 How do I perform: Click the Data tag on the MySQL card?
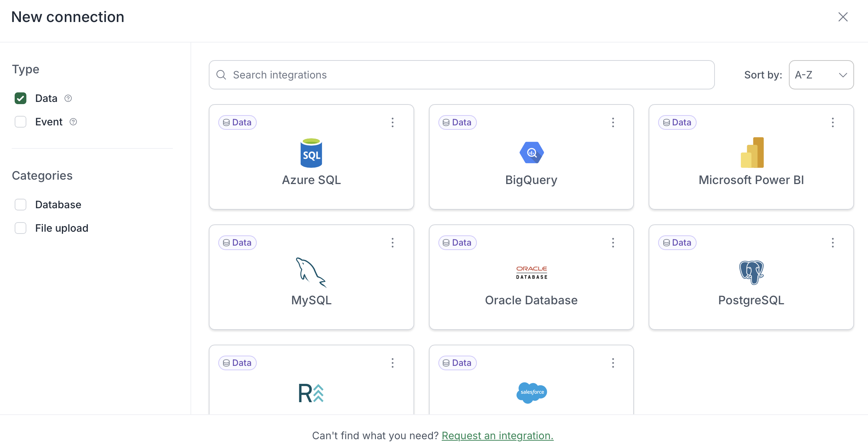point(237,243)
